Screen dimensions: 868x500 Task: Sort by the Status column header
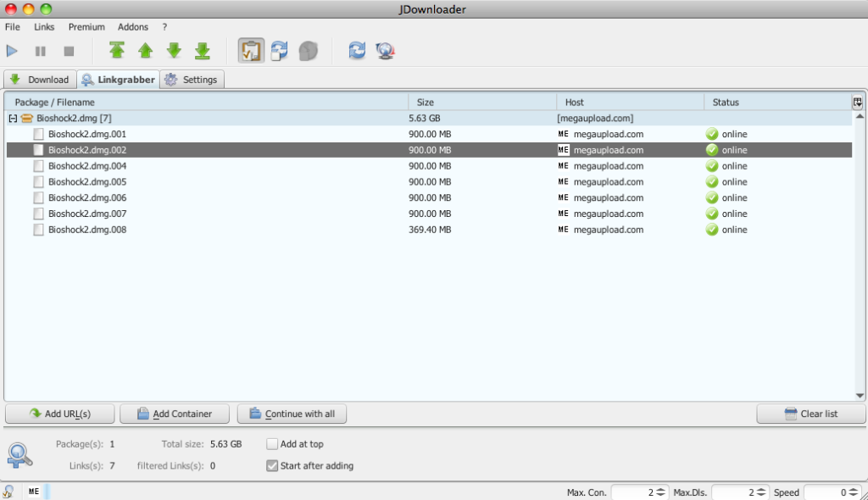pyautogui.click(x=778, y=102)
